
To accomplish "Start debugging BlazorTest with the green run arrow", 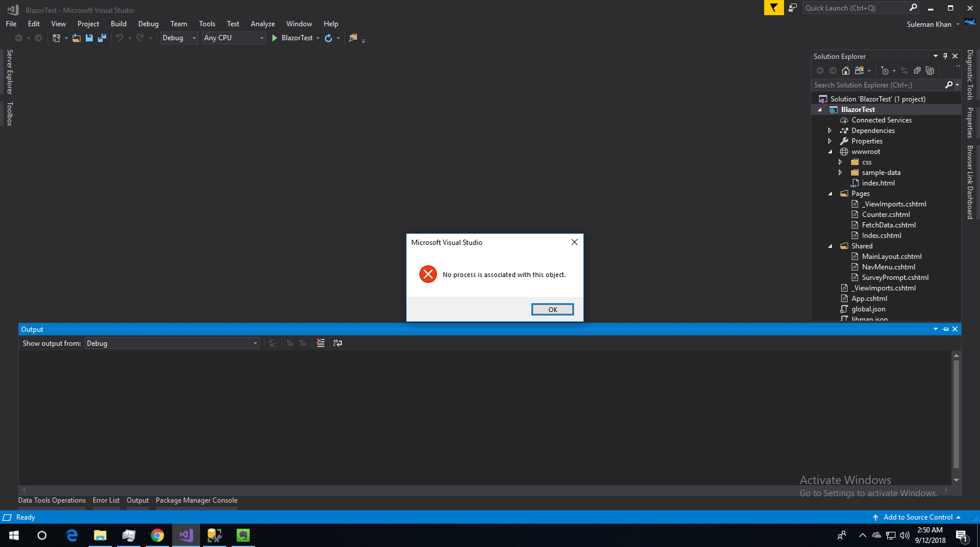I will click(x=274, y=37).
